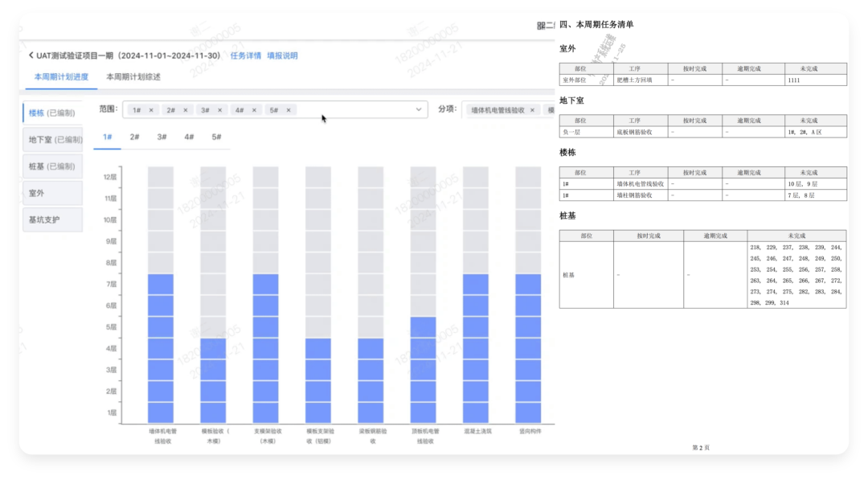Select 桩基 (已编制) in the sidebar
The image size is (868, 480).
(x=51, y=166)
